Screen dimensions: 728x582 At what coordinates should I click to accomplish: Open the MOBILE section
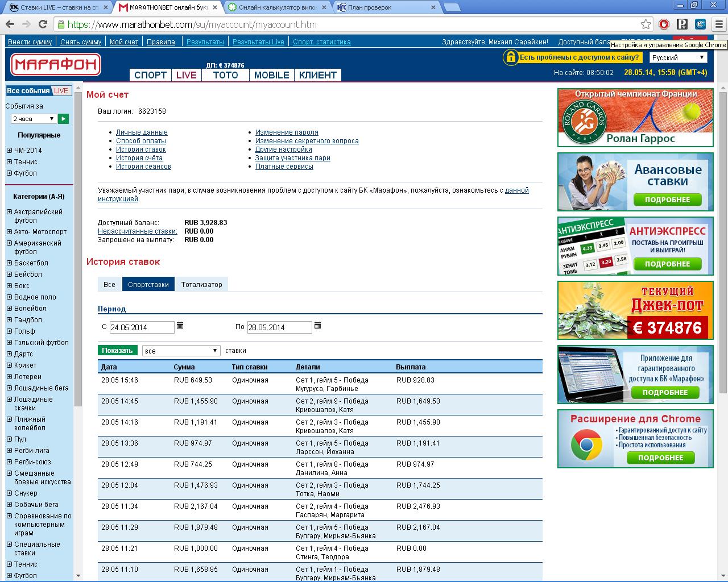[x=272, y=75]
